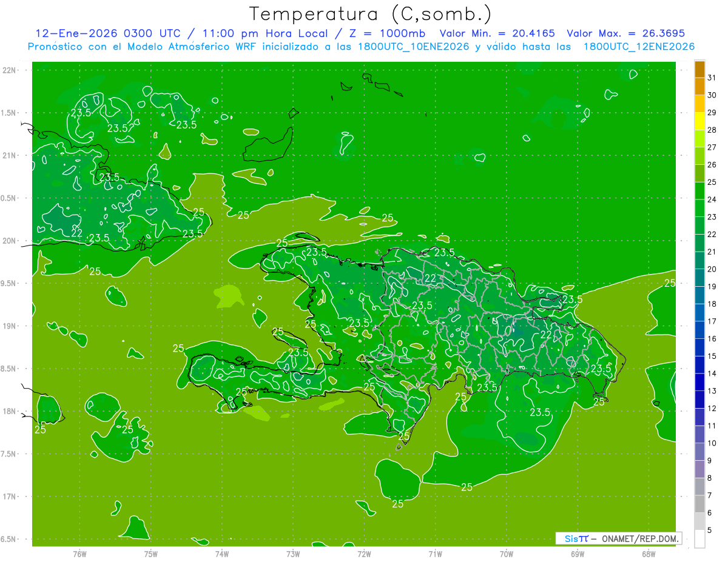Click the color scale label 5
Viewport: 728px width, 562px height.
pos(710,530)
